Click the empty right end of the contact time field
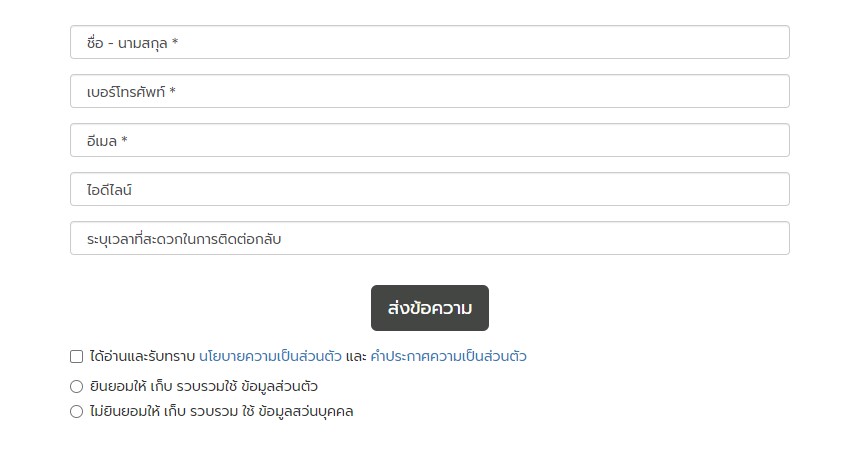 [701, 238]
